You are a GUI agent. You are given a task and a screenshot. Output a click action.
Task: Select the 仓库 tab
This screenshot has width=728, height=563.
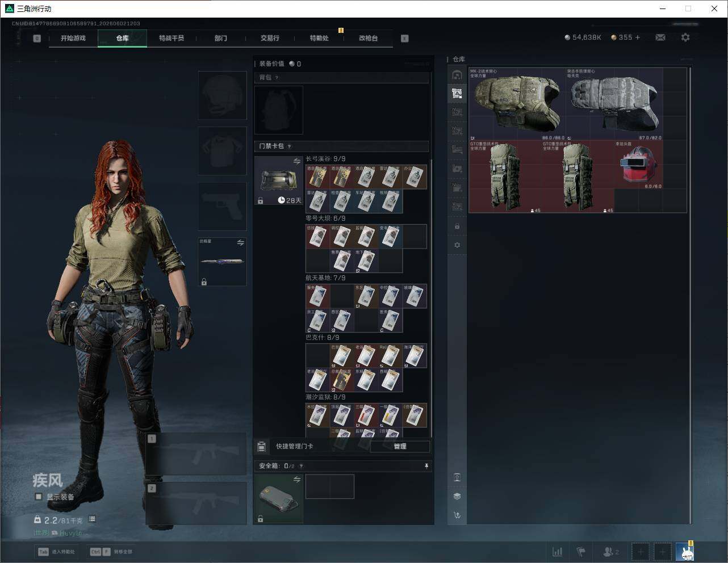[x=123, y=38]
